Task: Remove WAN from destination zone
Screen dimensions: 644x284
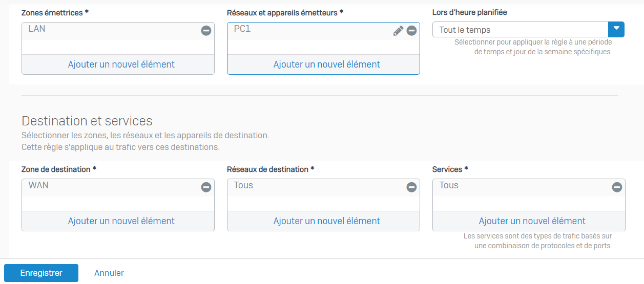Action: 206,187
